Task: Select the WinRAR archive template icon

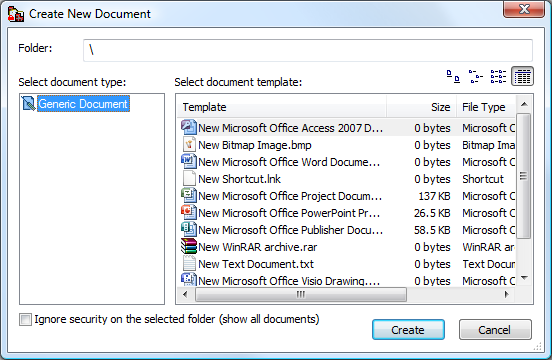Action: click(189, 246)
